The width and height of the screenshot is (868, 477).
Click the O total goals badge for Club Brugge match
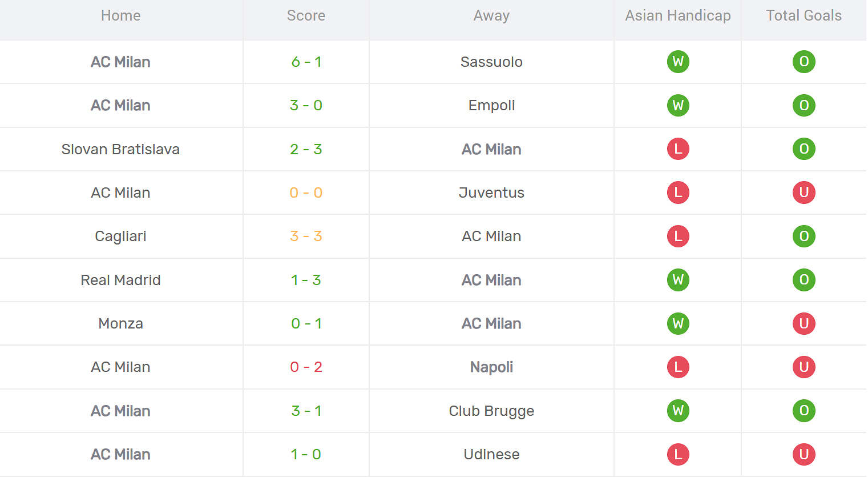click(804, 411)
